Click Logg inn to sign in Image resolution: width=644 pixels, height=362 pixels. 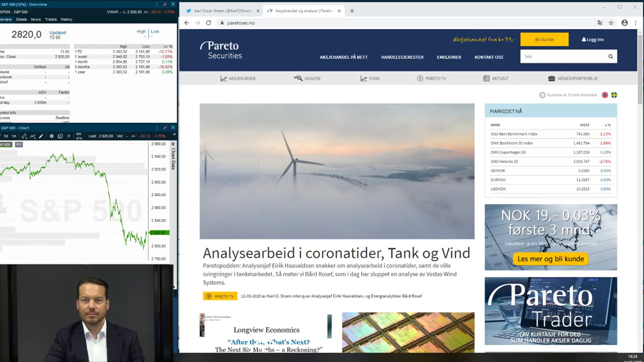(x=592, y=39)
